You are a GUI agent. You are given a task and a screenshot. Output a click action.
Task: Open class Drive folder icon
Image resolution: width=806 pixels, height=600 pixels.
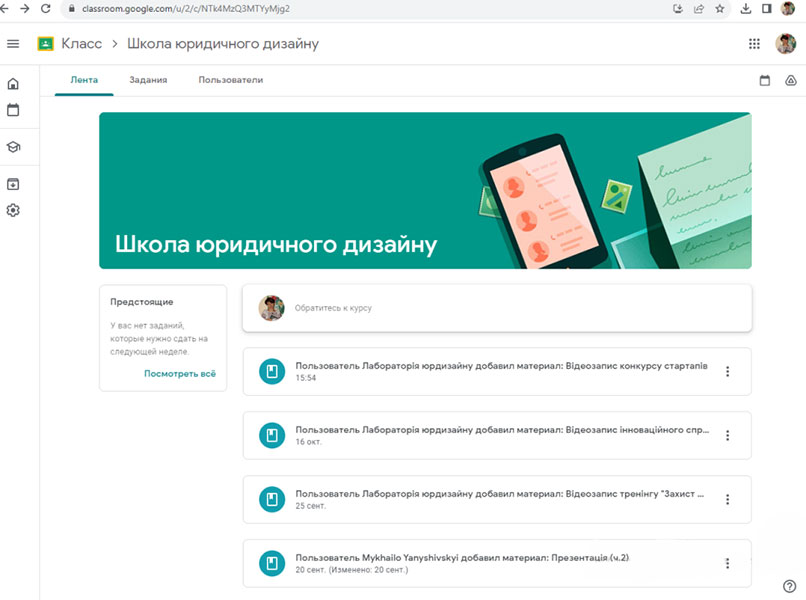point(791,81)
